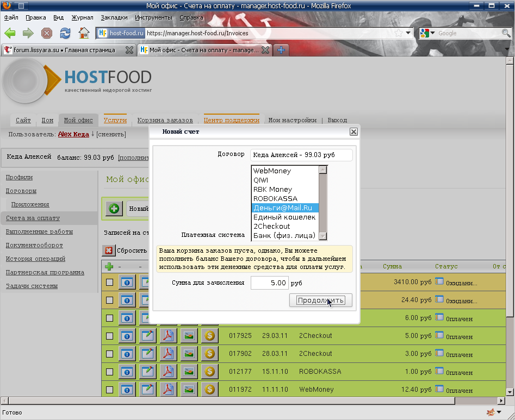This screenshot has width=515, height=420.
Task: Download PDF of invoice 017925
Action: (x=169, y=336)
